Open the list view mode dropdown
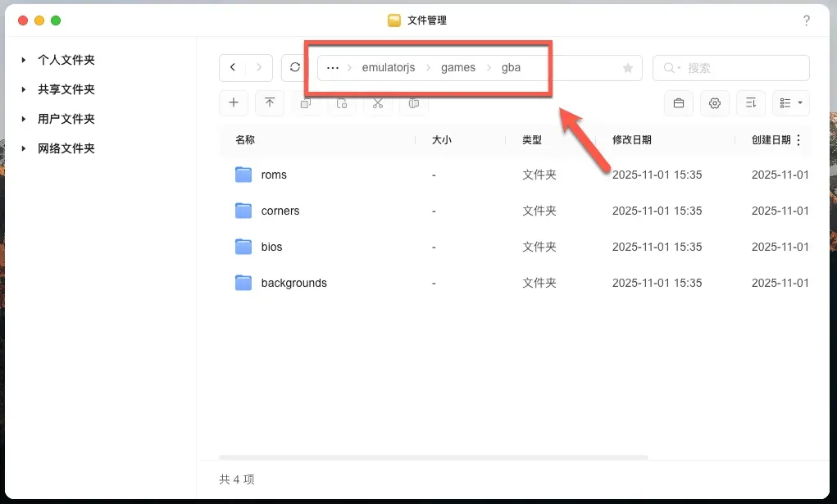Viewport: 837px width, 504px height. click(790, 103)
